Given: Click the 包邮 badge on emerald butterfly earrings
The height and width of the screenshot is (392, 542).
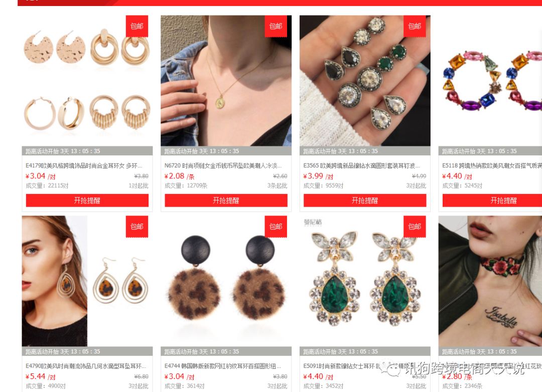Looking at the screenshot, I should coord(415,227).
